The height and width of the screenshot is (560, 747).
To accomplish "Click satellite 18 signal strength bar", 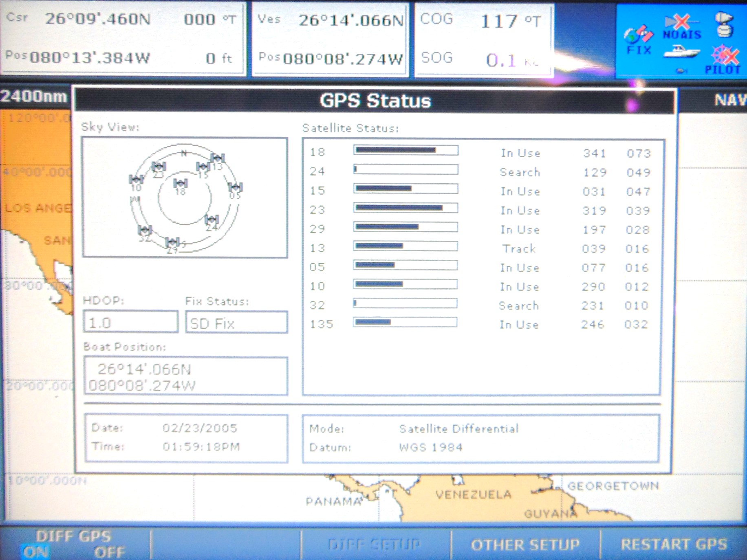I will [x=406, y=150].
